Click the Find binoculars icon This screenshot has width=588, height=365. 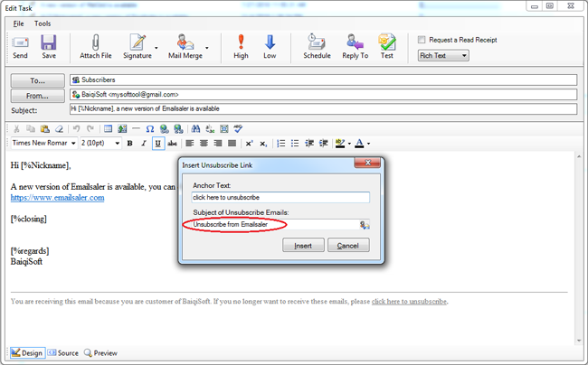coord(195,129)
